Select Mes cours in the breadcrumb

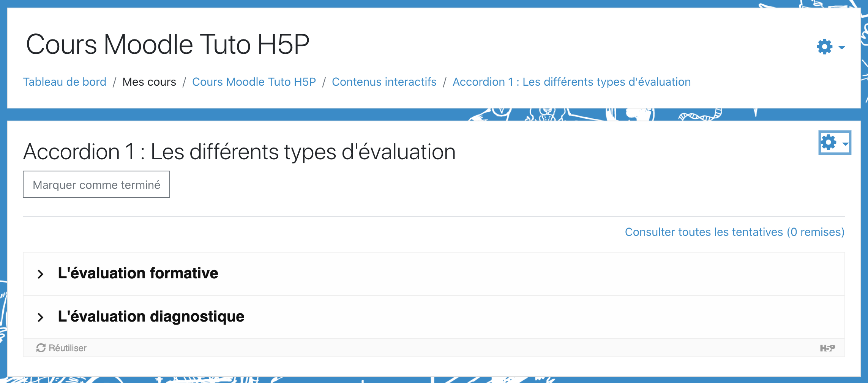pyautogui.click(x=149, y=82)
